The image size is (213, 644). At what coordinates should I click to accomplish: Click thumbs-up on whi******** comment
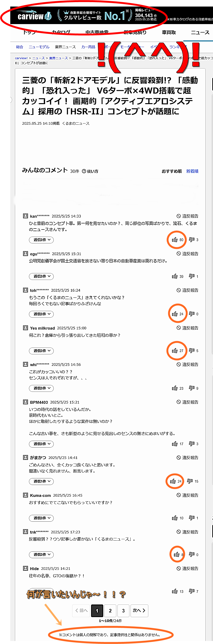(x=174, y=388)
